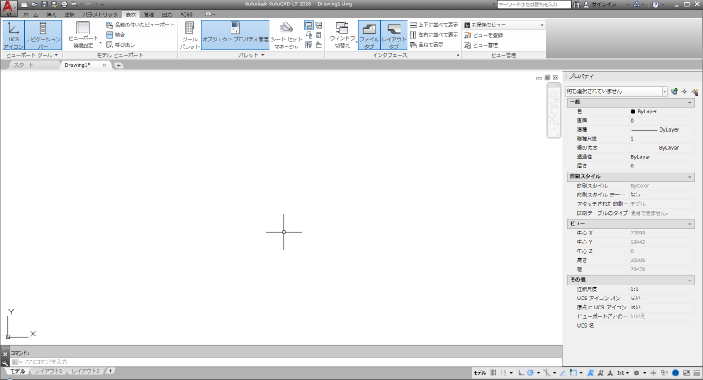Click the quick select icon in Properties
This screenshot has height=380, width=703.
(694, 91)
